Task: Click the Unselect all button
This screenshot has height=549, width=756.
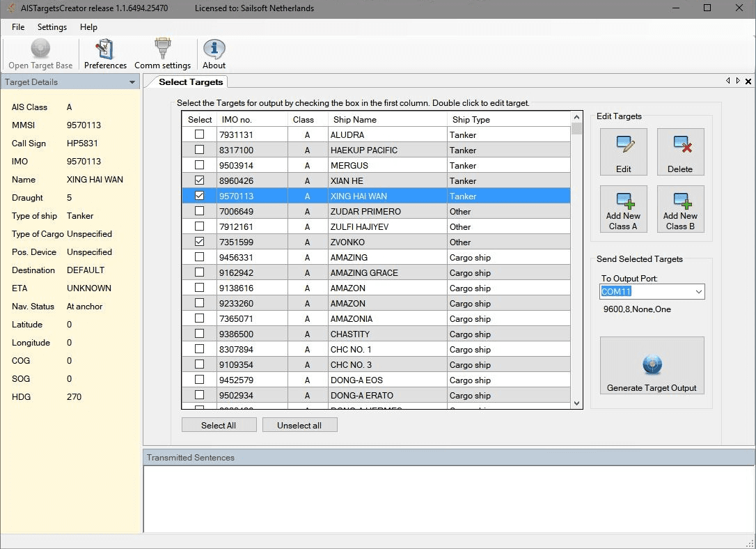Action: pyautogui.click(x=299, y=425)
